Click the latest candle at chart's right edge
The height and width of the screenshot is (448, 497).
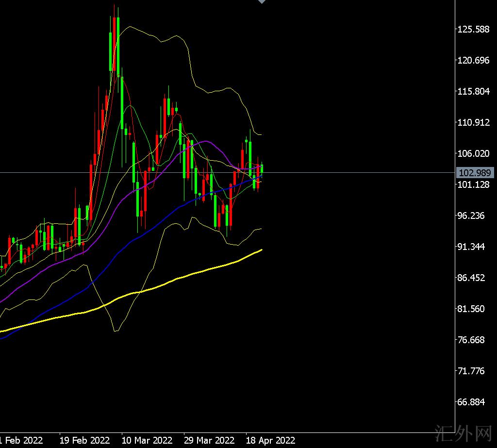(x=262, y=168)
